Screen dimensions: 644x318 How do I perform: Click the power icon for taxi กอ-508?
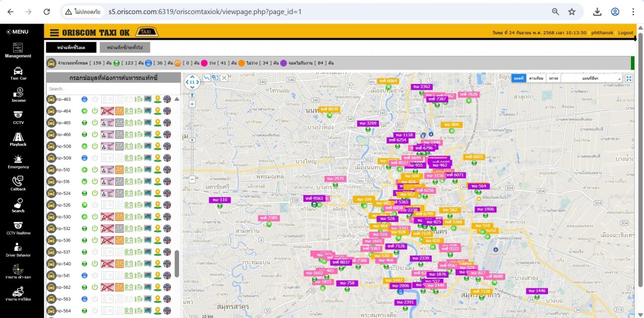[x=95, y=146]
